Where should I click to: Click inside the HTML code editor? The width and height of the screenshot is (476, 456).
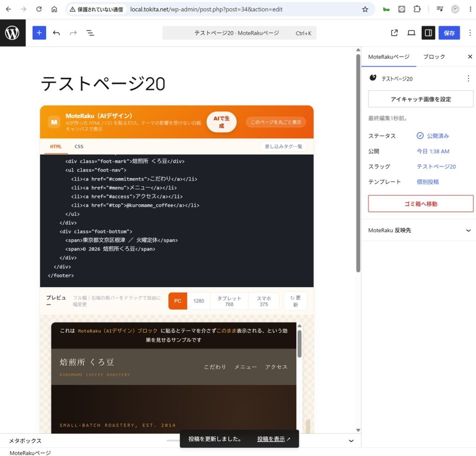[177, 221]
